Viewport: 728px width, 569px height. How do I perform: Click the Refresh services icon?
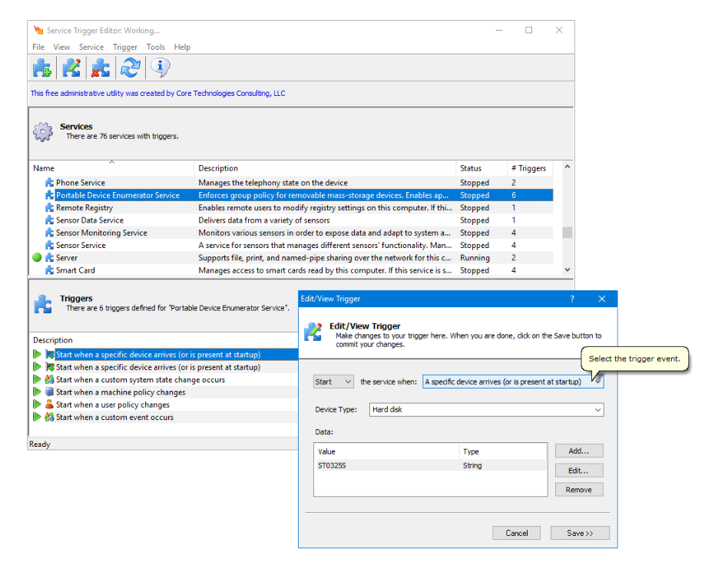130,68
